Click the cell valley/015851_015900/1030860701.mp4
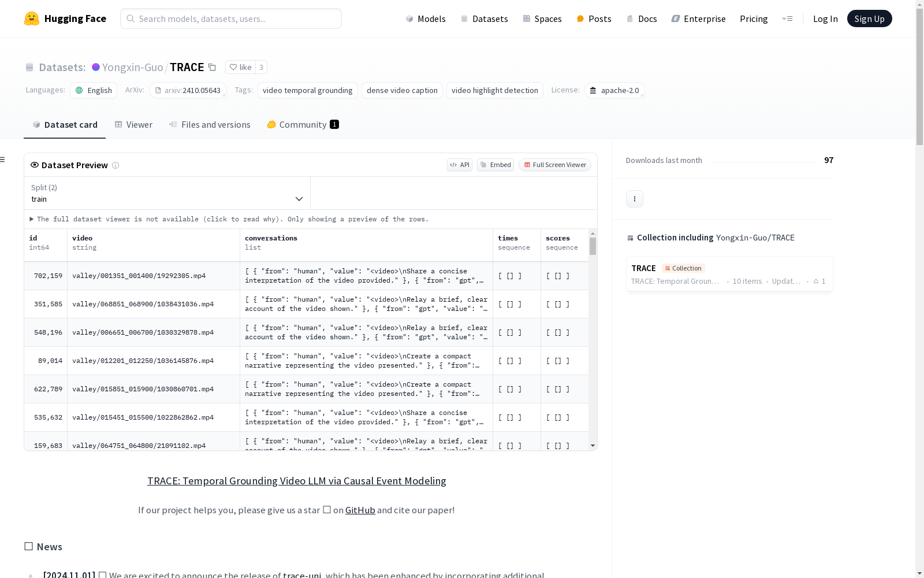Viewport: 924px width, 578px height. click(x=154, y=389)
